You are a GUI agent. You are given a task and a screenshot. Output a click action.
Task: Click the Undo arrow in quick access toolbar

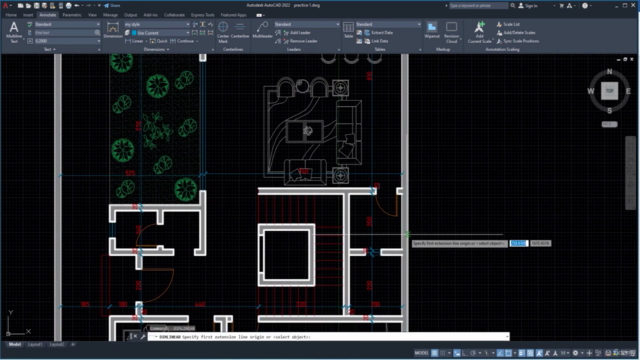click(x=76, y=6)
